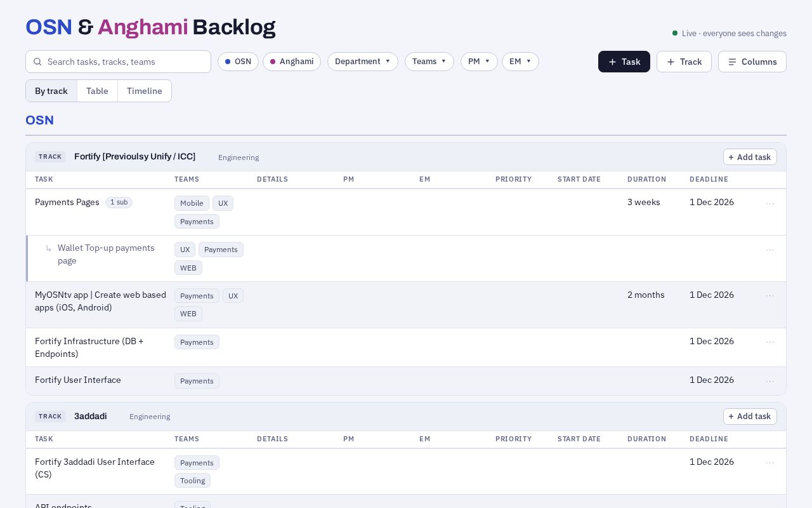Open the Fortify User Interface task
This screenshot has width=812, height=508.
point(78,380)
